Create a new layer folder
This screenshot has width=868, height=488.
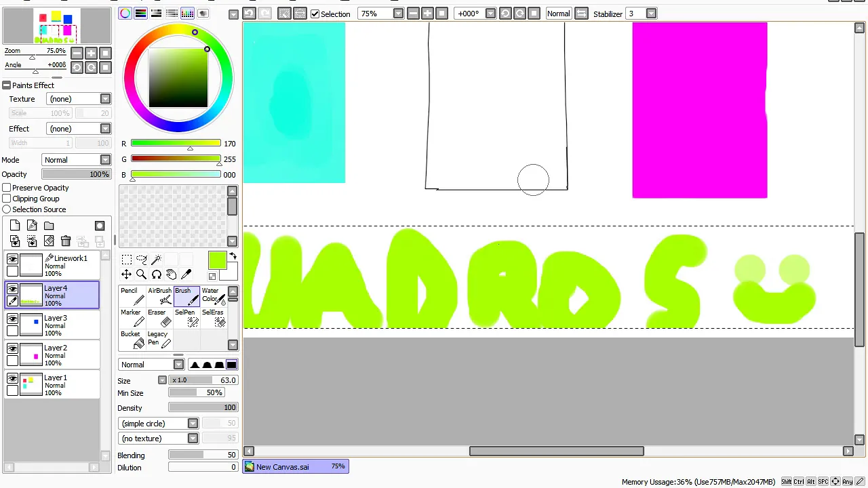(x=49, y=226)
